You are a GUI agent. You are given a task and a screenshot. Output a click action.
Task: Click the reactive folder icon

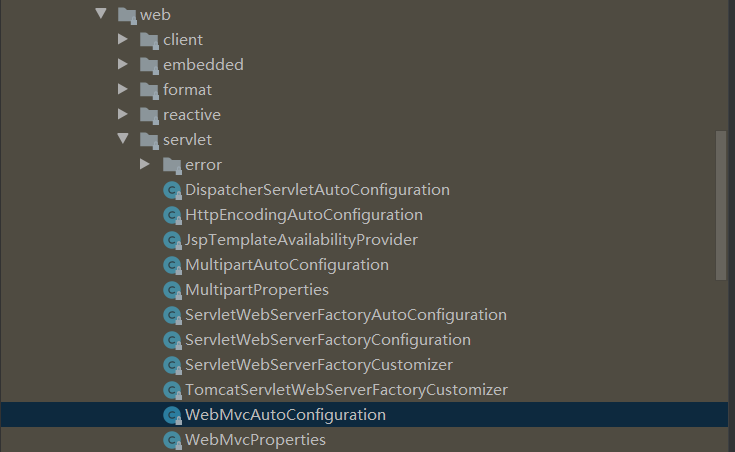tap(150, 115)
